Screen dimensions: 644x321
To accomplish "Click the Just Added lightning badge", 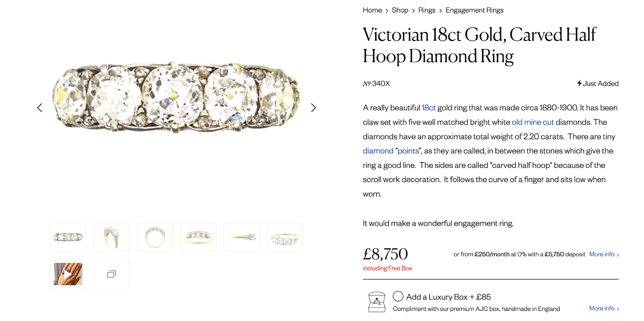I will click(598, 84).
